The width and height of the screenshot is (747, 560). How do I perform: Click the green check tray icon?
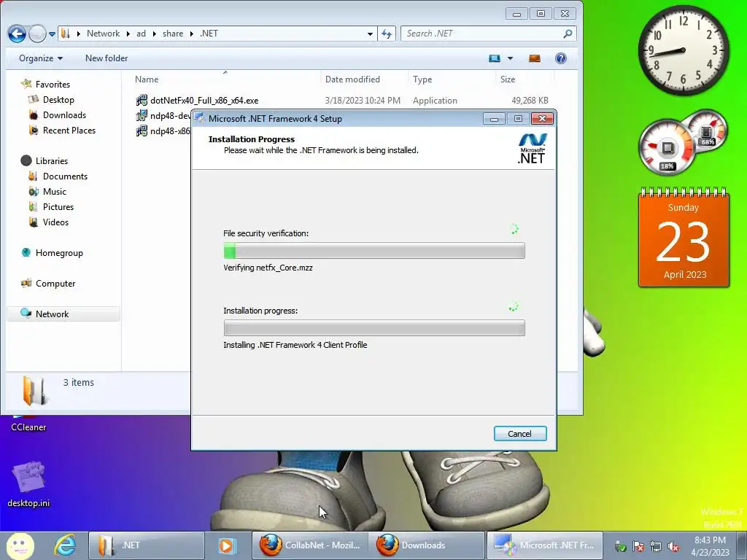point(621,546)
